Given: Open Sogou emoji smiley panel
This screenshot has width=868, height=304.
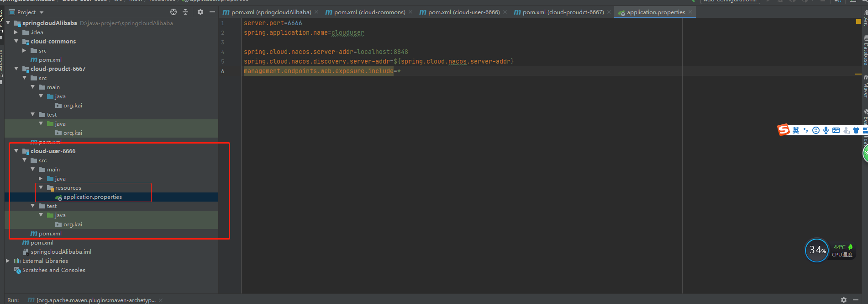Looking at the screenshot, I should [816, 130].
